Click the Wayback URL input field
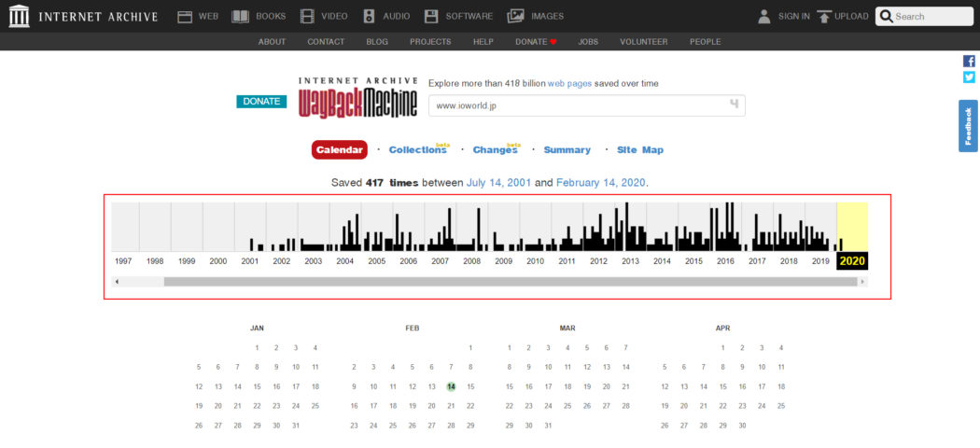 pos(587,105)
